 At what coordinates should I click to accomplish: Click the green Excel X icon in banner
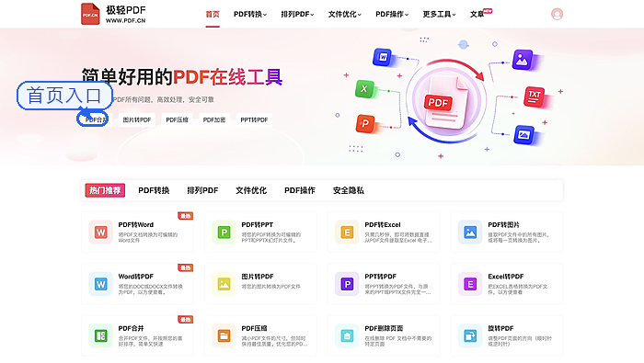click(x=364, y=88)
